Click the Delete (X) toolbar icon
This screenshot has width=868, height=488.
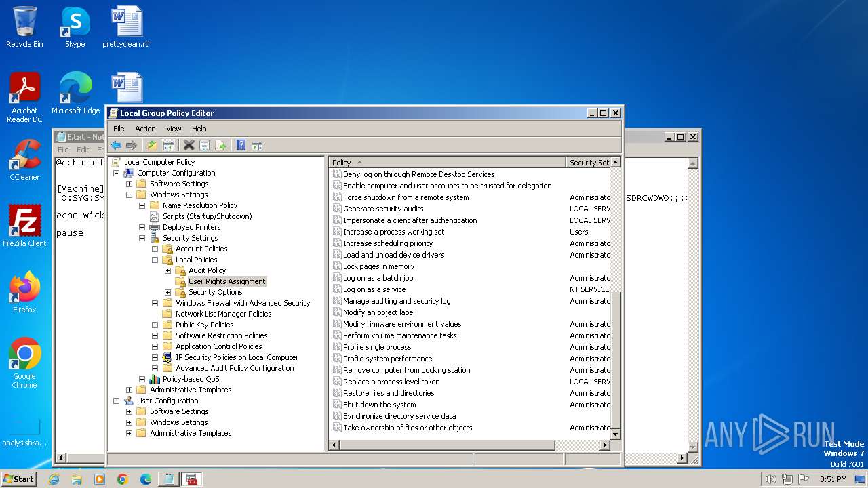coord(189,145)
